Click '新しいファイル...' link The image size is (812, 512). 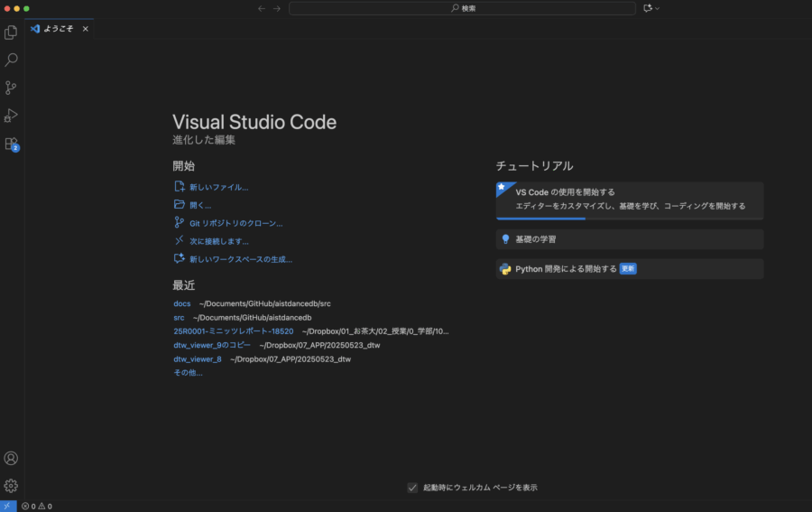click(x=217, y=187)
